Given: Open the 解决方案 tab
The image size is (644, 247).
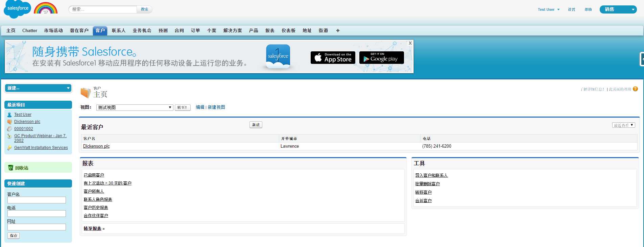Looking at the screenshot, I should tap(233, 30).
